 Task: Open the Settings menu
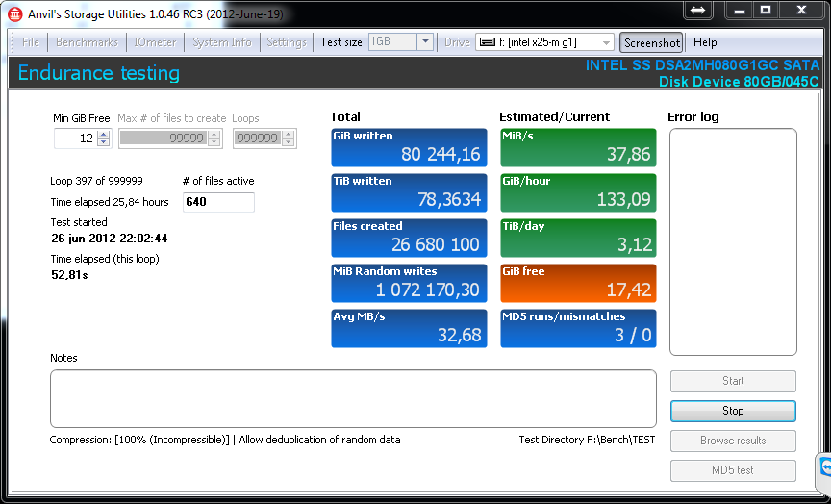(x=287, y=42)
